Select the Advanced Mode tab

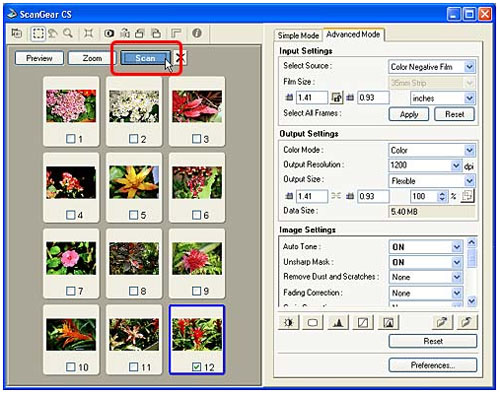click(x=353, y=34)
